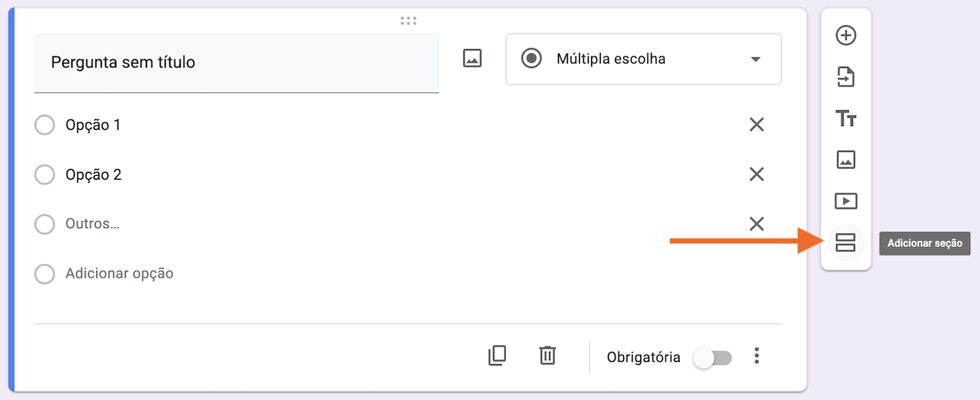Open the Múltipla escolha question type dropdown
The width and height of the screenshot is (980, 400).
[x=643, y=59]
